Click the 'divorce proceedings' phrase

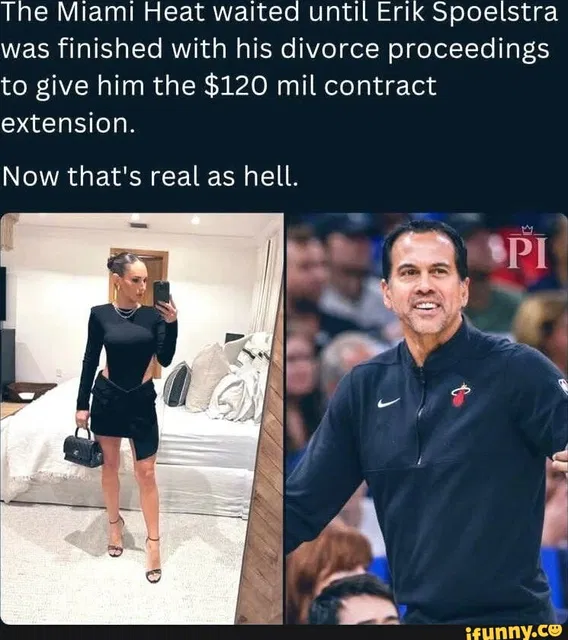point(415,49)
